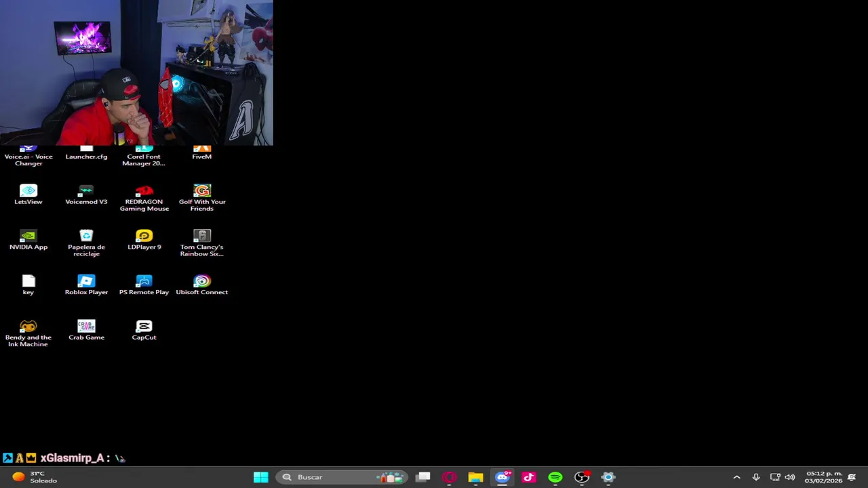Select Corel Font Manager desktop shortcut
868x488 pixels.
pos(144,157)
